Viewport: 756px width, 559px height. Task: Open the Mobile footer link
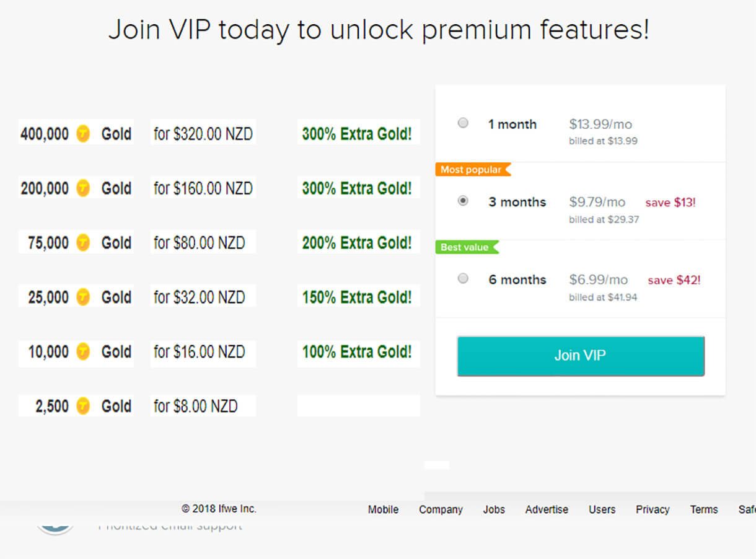[383, 509]
